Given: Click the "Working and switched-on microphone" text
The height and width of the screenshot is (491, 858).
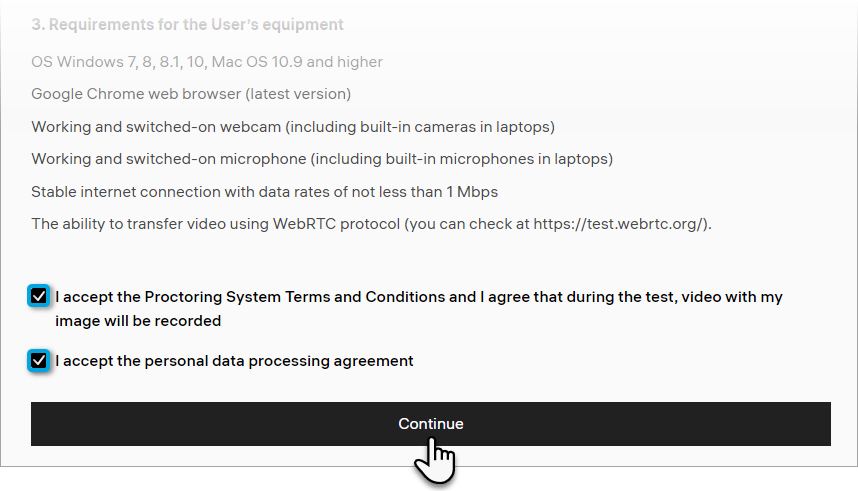Looking at the screenshot, I should coord(159,159).
